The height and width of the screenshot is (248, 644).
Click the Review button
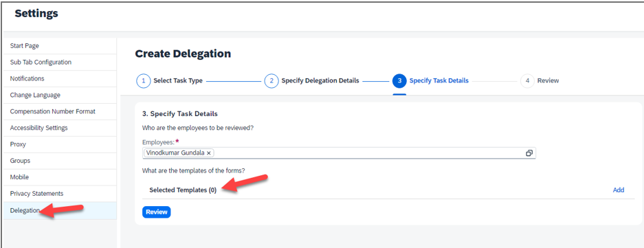[157, 212]
